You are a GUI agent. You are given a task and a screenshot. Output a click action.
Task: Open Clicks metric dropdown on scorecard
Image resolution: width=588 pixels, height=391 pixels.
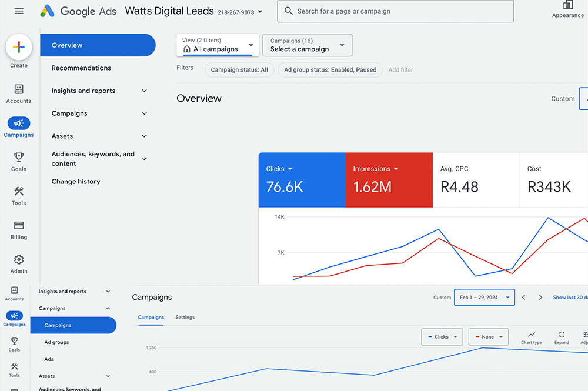(290, 169)
